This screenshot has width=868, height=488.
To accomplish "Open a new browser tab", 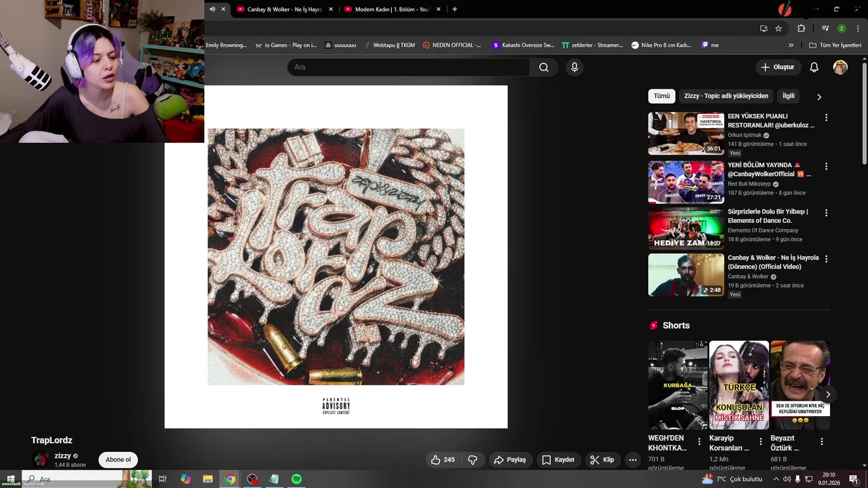I will [x=454, y=9].
